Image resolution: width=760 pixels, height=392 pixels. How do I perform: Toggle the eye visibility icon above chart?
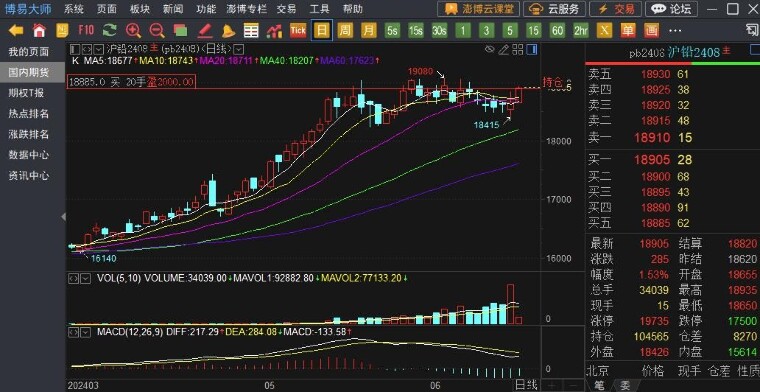[x=490, y=49]
